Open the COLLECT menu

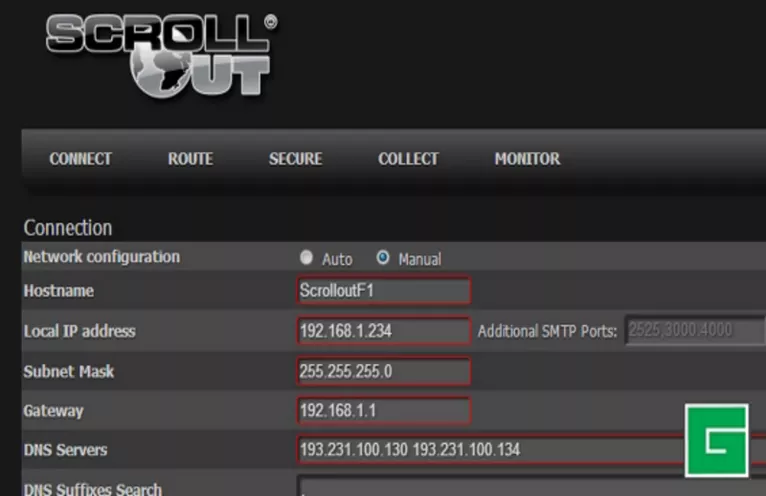click(408, 159)
